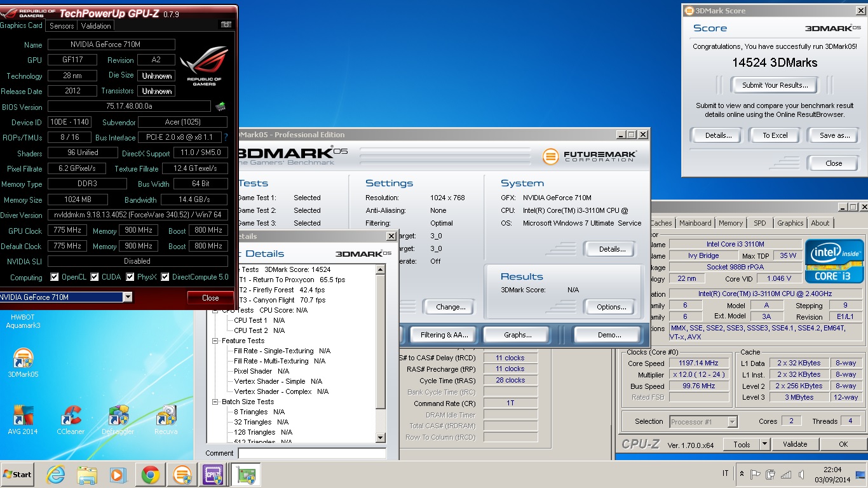The width and height of the screenshot is (868, 488).
Task: Switch to the Validation tab in GPU-Z
Action: (96, 25)
